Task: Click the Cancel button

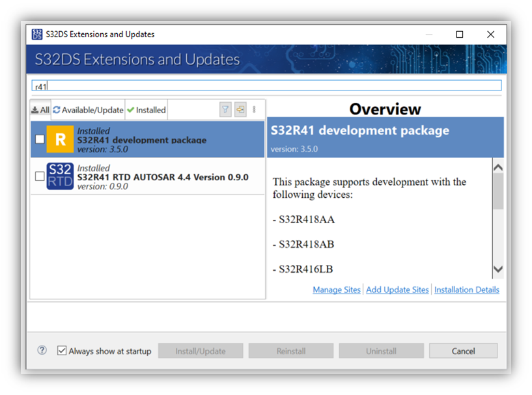Action: tap(463, 351)
